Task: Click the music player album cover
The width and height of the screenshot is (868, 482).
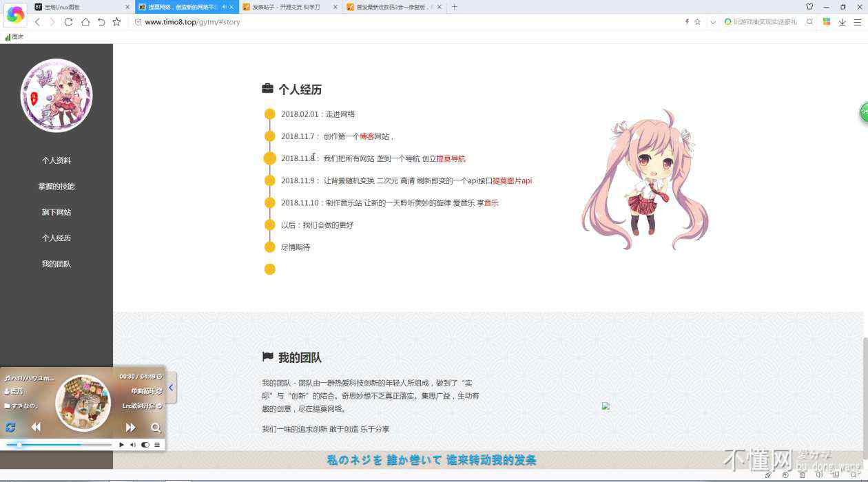Action: [x=83, y=403]
